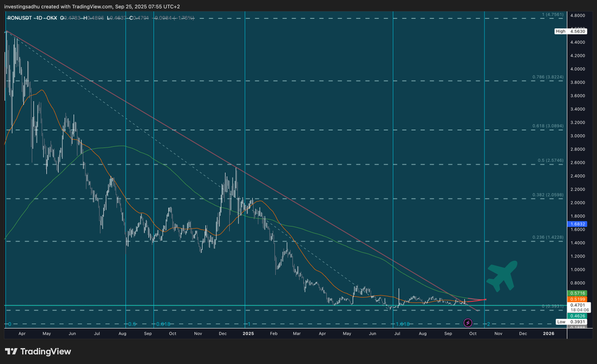
Task: Click the Fibonacci 0.382 (2.0598) level label
Action: coord(547,195)
